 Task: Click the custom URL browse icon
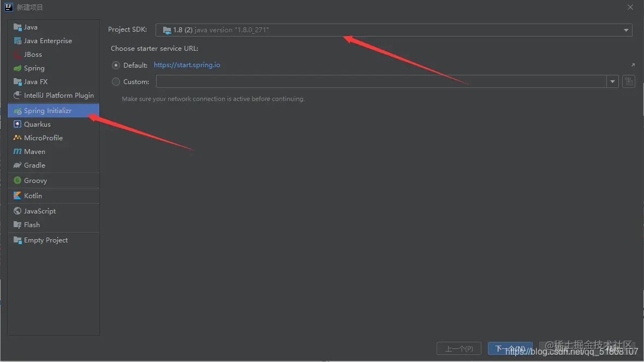pyautogui.click(x=629, y=81)
